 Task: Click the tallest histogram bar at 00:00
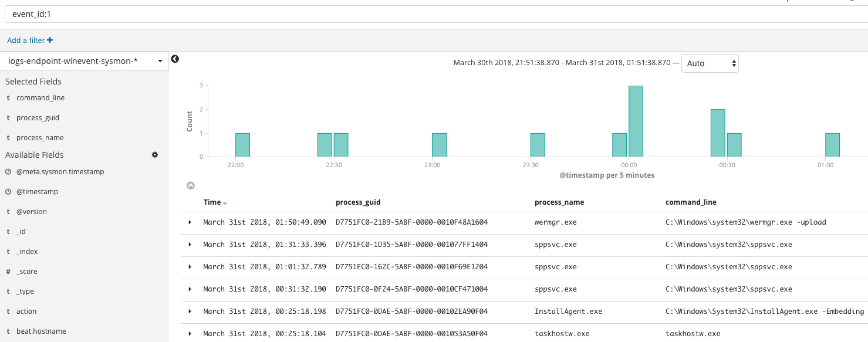[636, 121]
